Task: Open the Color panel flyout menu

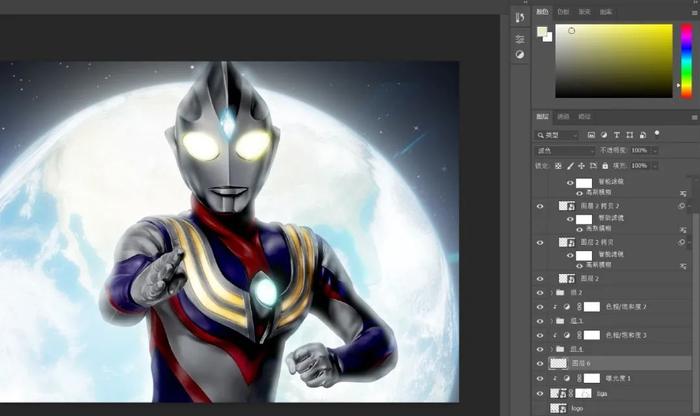Action: [694, 12]
